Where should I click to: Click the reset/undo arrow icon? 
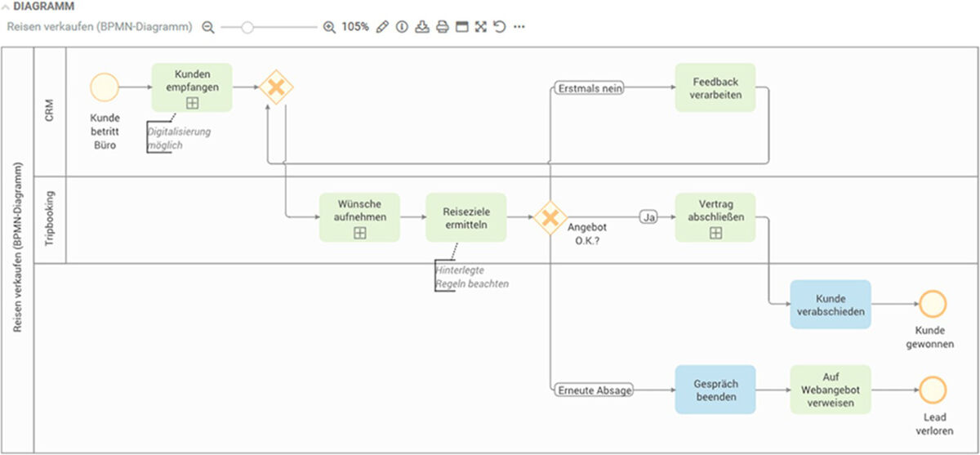(499, 27)
